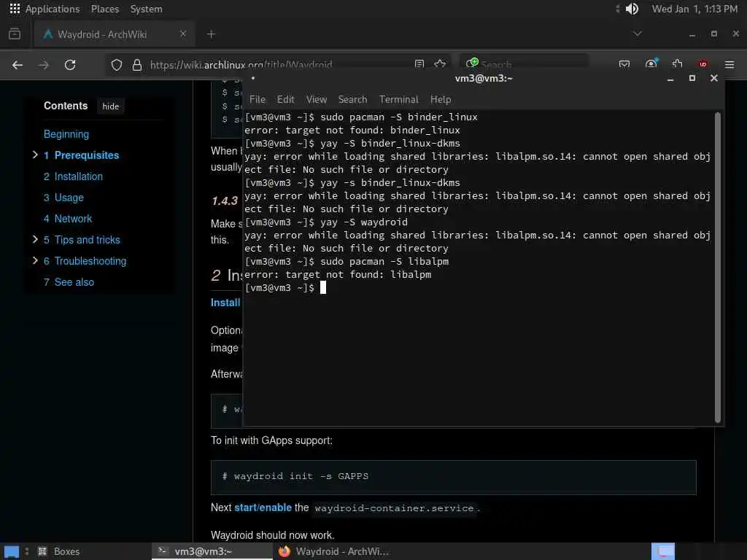Open terminal Terminal menu
This screenshot has width=747, height=560.
[399, 99]
